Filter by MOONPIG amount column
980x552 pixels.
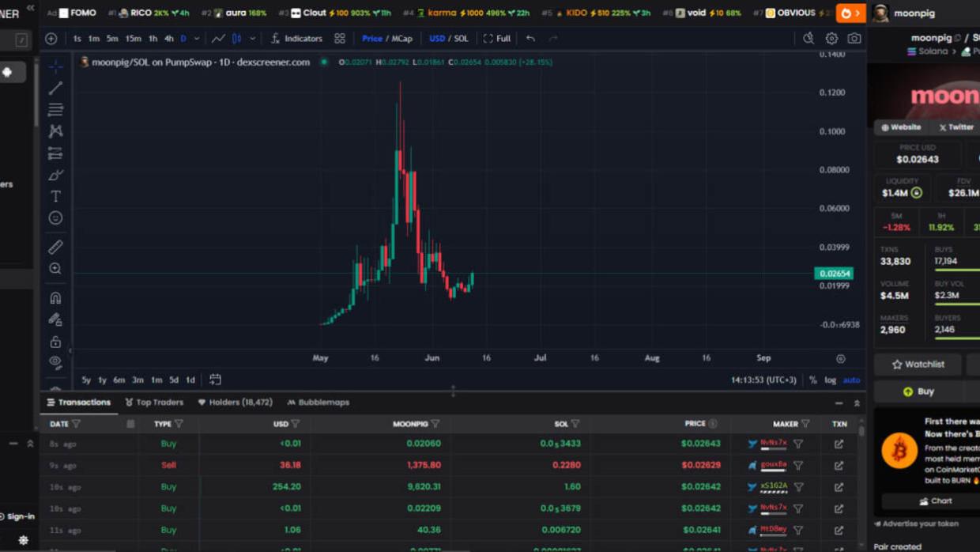(x=435, y=424)
